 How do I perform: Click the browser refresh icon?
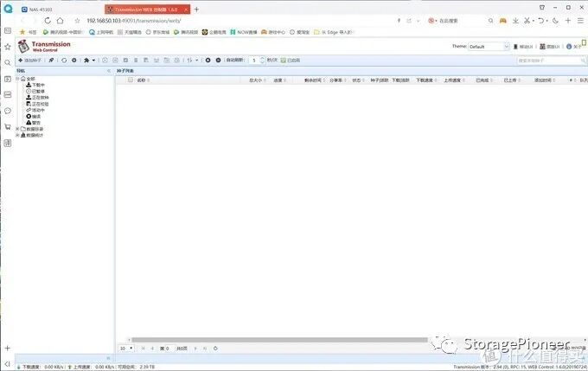pyautogui.click(x=48, y=21)
